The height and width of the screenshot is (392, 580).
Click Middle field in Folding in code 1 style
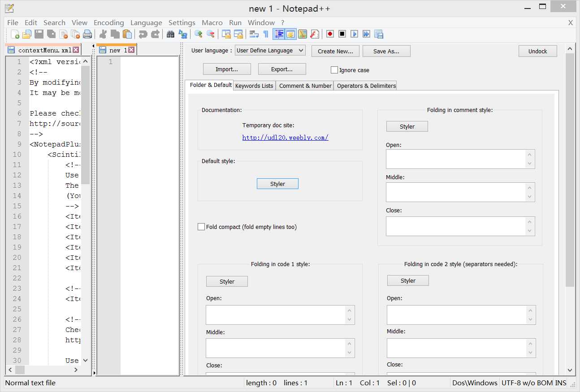280,348
